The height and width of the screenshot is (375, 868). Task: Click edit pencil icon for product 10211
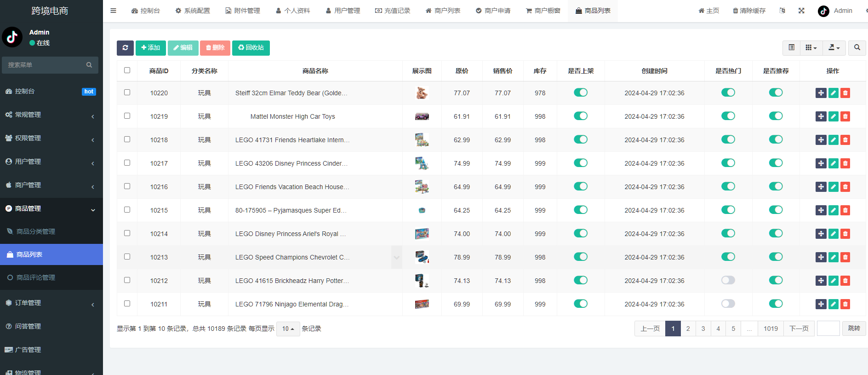point(834,304)
